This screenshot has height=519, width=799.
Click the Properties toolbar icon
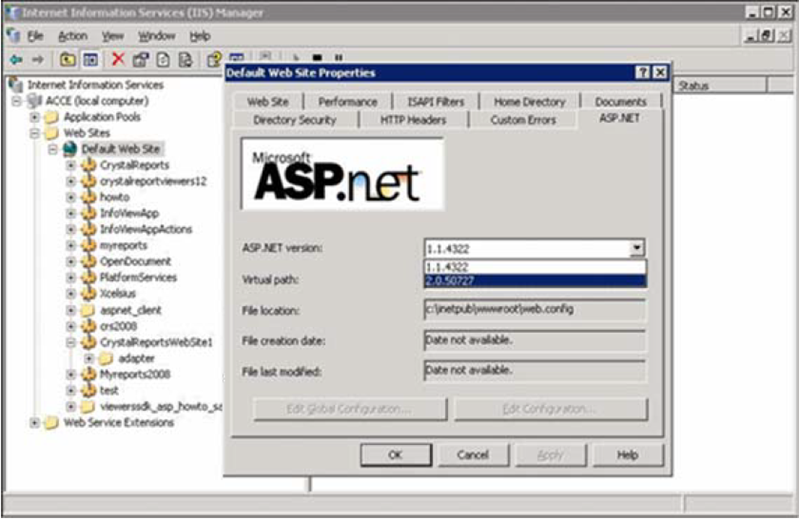(x=141, y=60)
